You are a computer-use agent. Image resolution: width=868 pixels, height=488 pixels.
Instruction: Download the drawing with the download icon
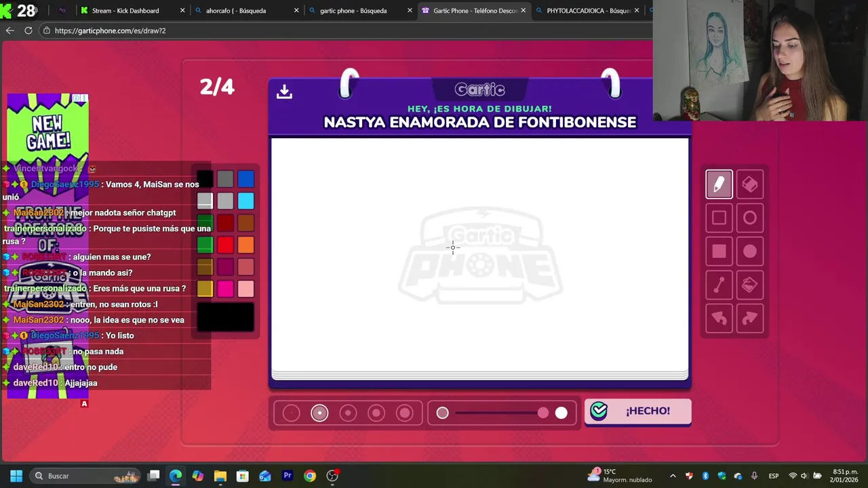point(284,91)
